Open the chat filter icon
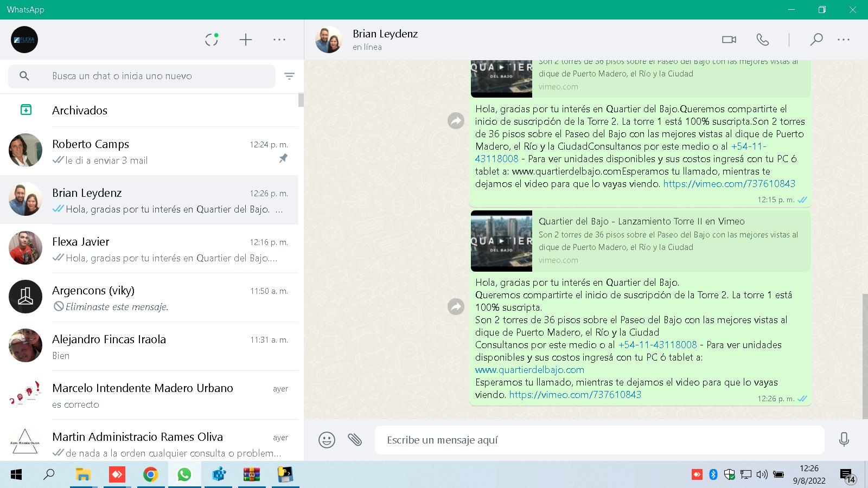Screen dimensions: 868x488 (290, 76)
